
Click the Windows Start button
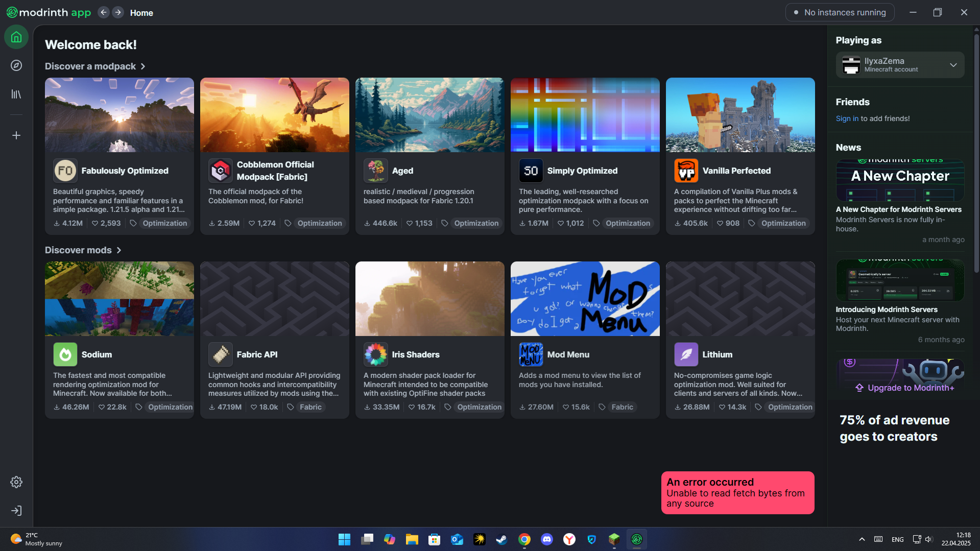click(345, 539)
